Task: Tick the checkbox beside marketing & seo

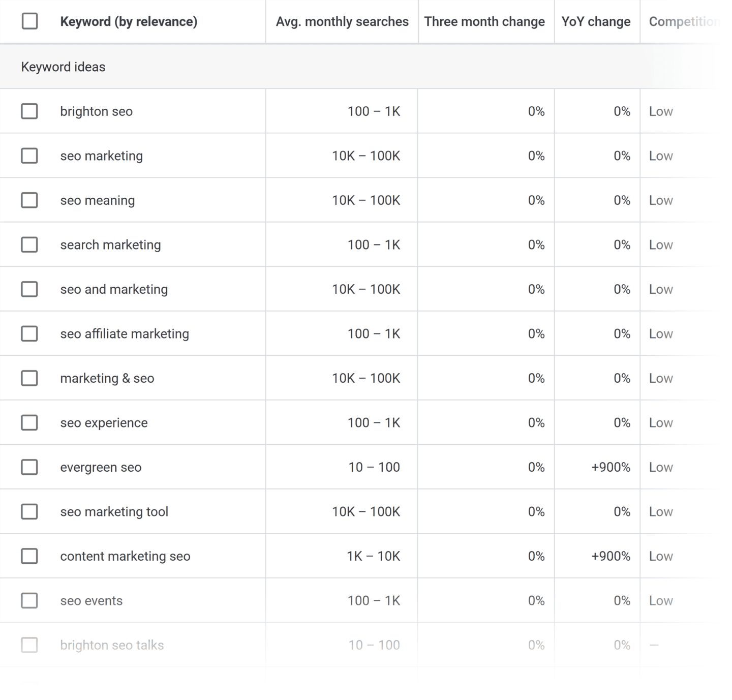Action: [29, 378]
